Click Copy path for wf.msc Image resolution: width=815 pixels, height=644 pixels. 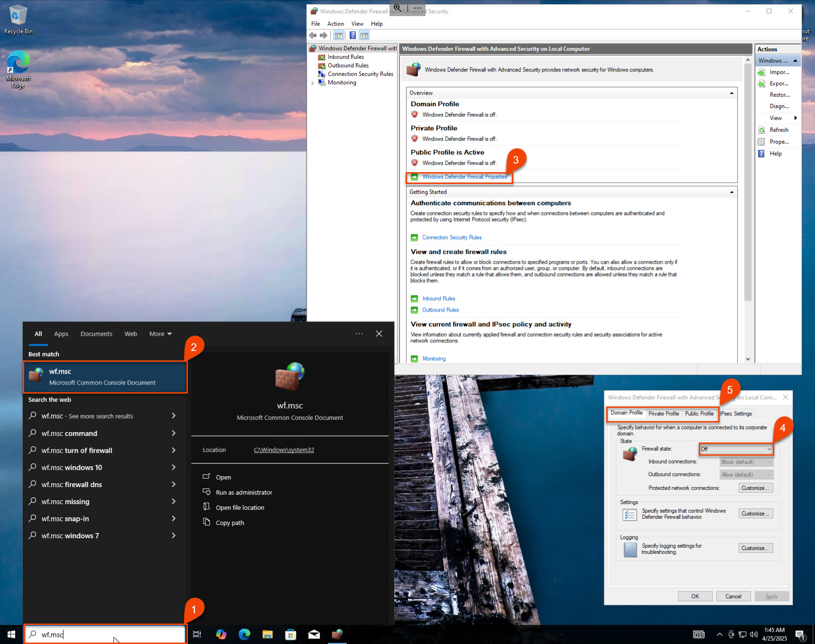(x=230, y=523)
